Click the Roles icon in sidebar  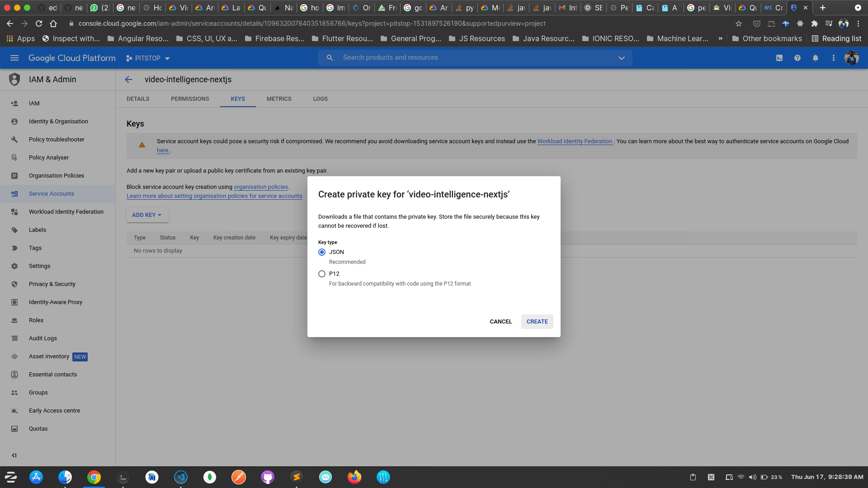tap(14, 320)
